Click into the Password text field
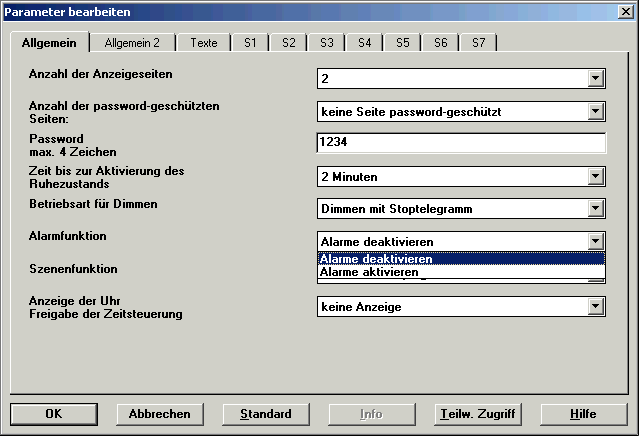 (460, 143)
